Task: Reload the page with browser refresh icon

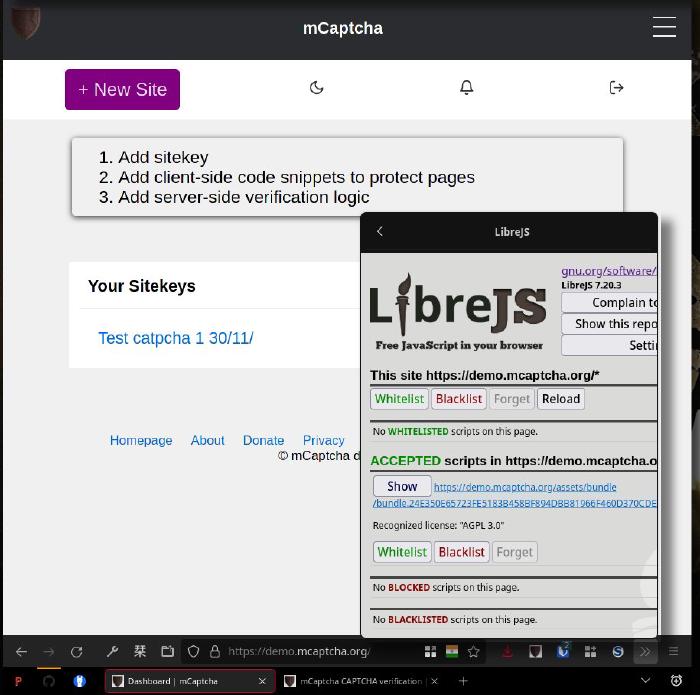Action: 76,652
